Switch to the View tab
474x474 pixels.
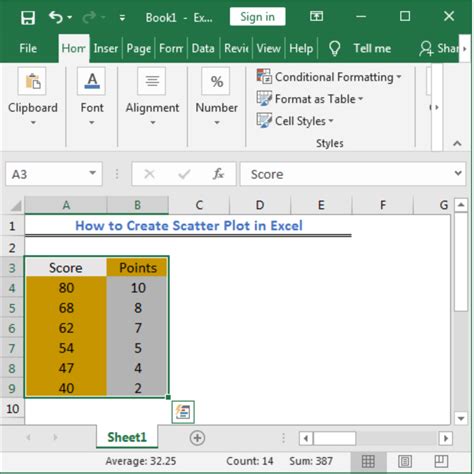click(269, 49)
